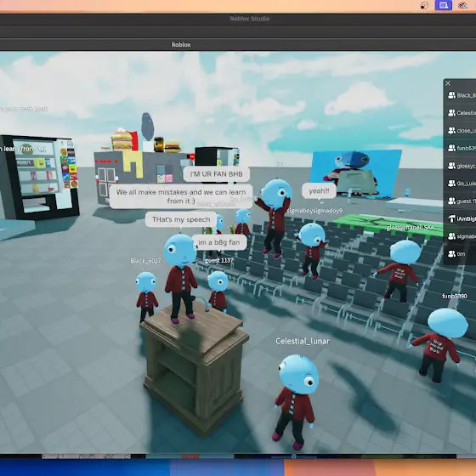Switch to the Roblox tab
The height and width of the screenshot is (476, 476).
click(x=181, y=44)
